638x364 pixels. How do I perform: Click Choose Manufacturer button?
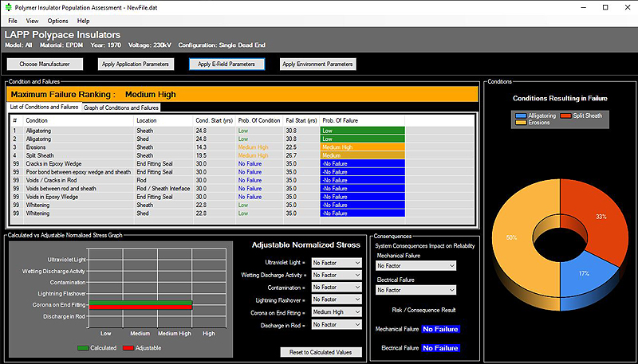tap(44, 64)
